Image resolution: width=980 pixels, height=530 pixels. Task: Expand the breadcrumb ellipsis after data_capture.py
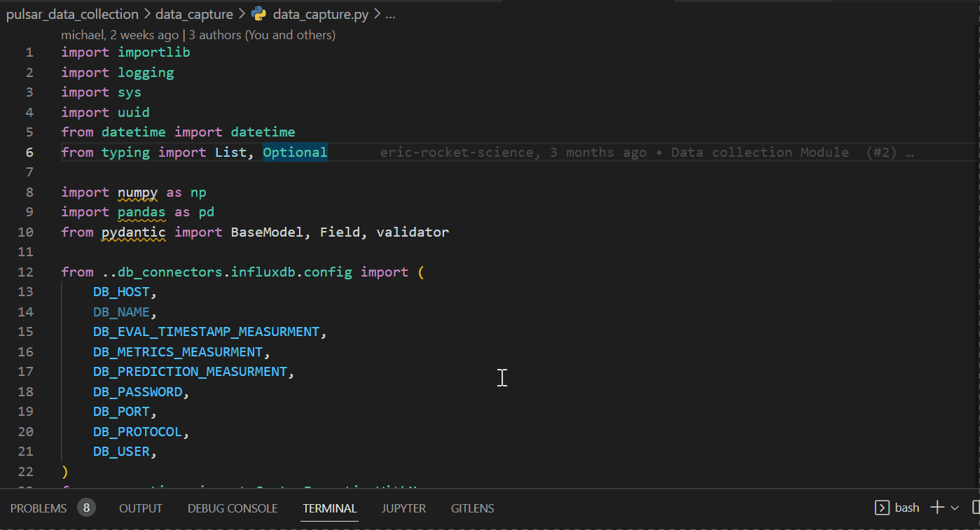point(390,14)
